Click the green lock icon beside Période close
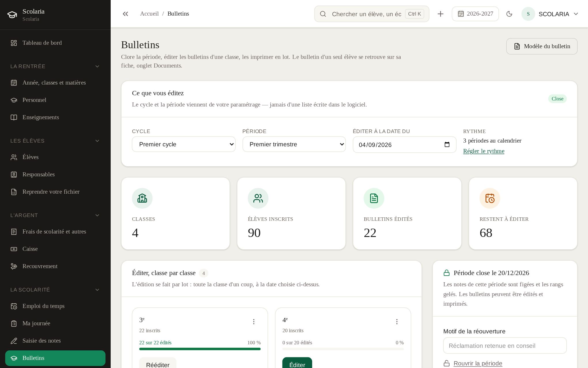The height and width of the screenshot is (368, 588). click(x=446, y=273)
